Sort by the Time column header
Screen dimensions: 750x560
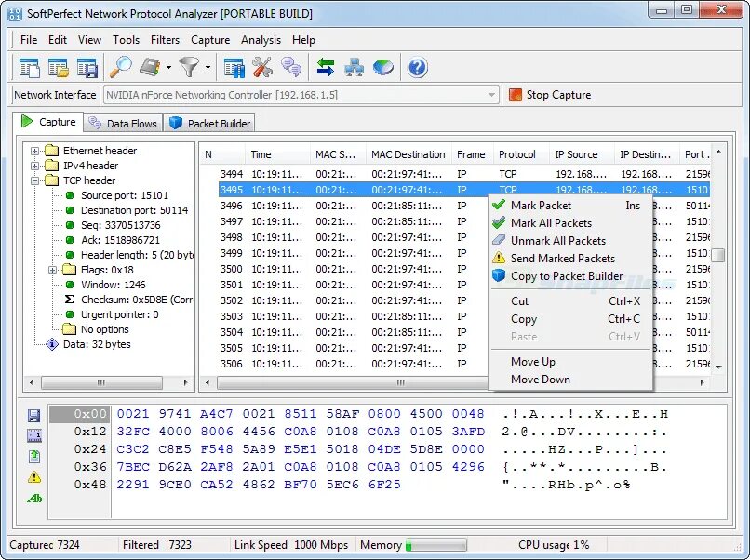click(277, 154)
